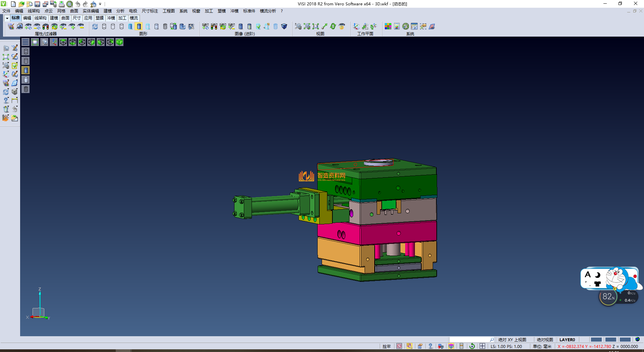Click the 绝对视图 label in status bar
Image resolution: width=644 pixels, height=352 pixels.
(545, 340)
